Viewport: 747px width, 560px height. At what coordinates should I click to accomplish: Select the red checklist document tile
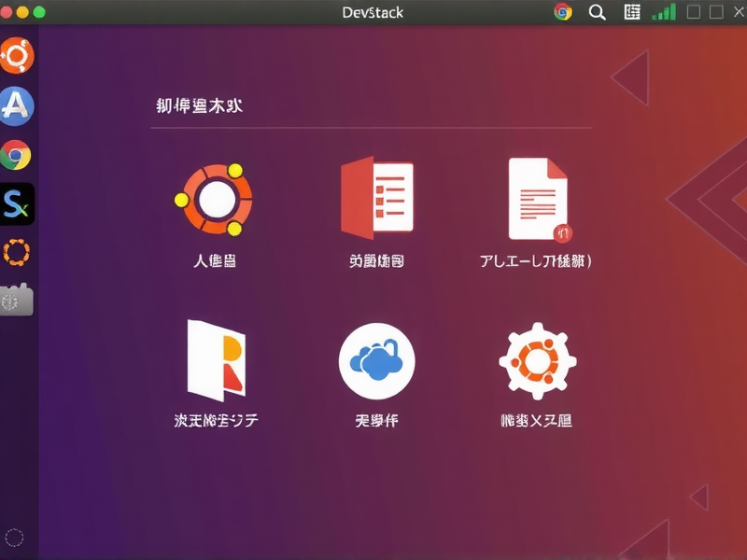coord(377,196)
